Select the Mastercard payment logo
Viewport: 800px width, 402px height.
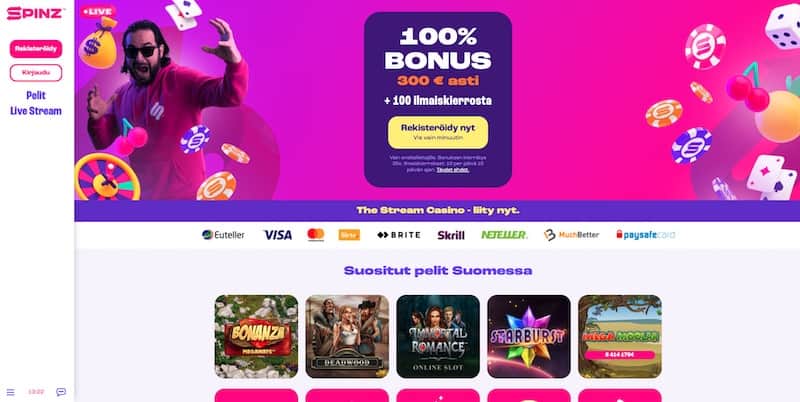[316, 235]
